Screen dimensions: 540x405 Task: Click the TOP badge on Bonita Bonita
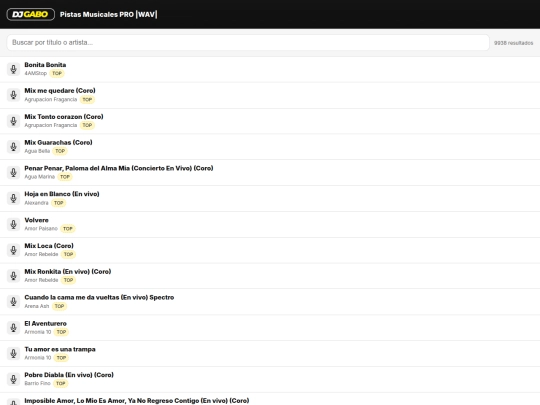(57, 73)
